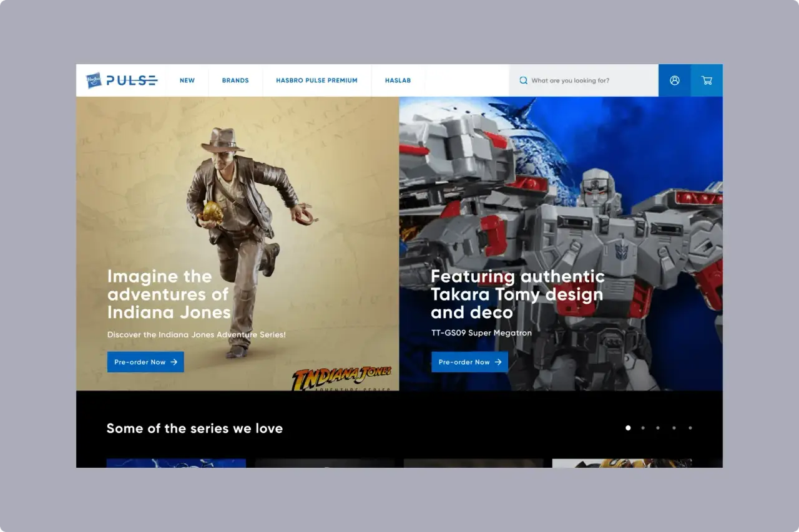Open the shopping cart icon
The height and width of the screenshot is (532, 799).
point(707,80)
